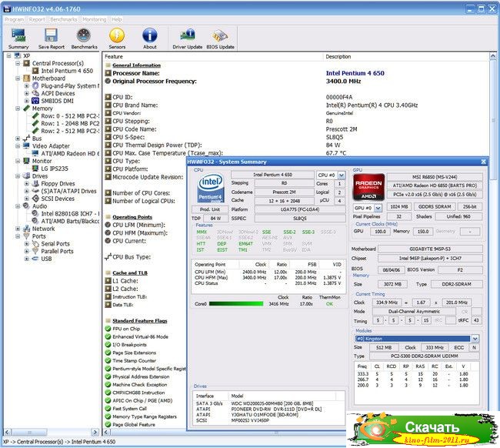The image size is (500, 448).
Task: Click the tree scrollbar right arrow
Action: coord(95,433)
